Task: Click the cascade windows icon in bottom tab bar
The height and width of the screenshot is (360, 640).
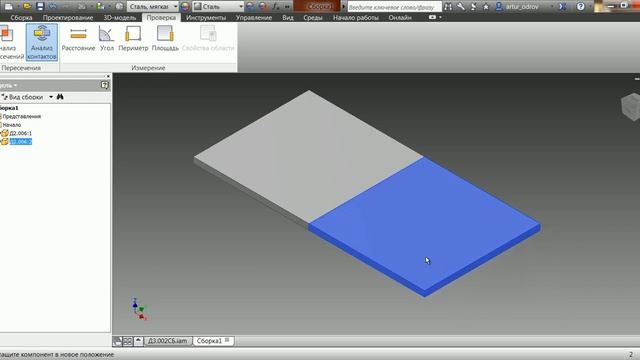Action: [118, 341]
